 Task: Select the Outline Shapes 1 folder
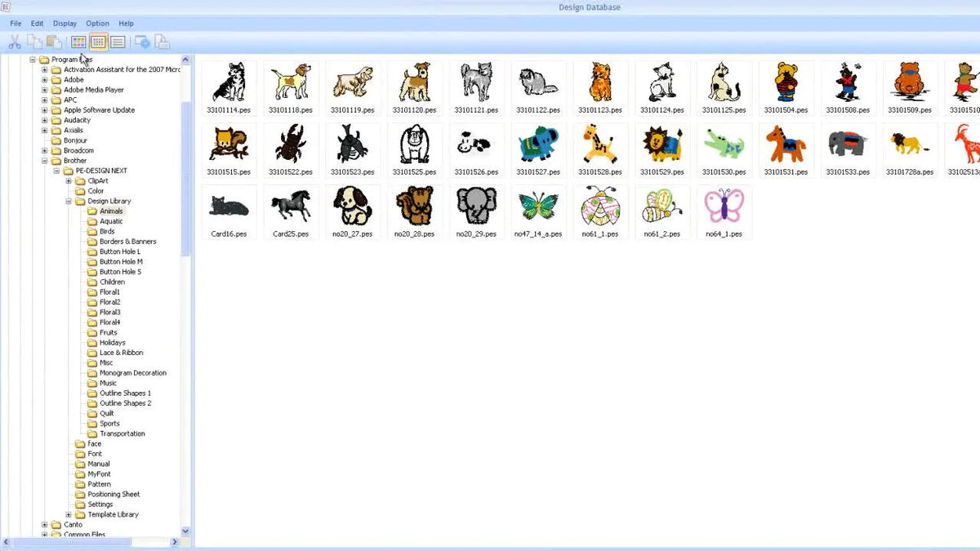[125, 393]
